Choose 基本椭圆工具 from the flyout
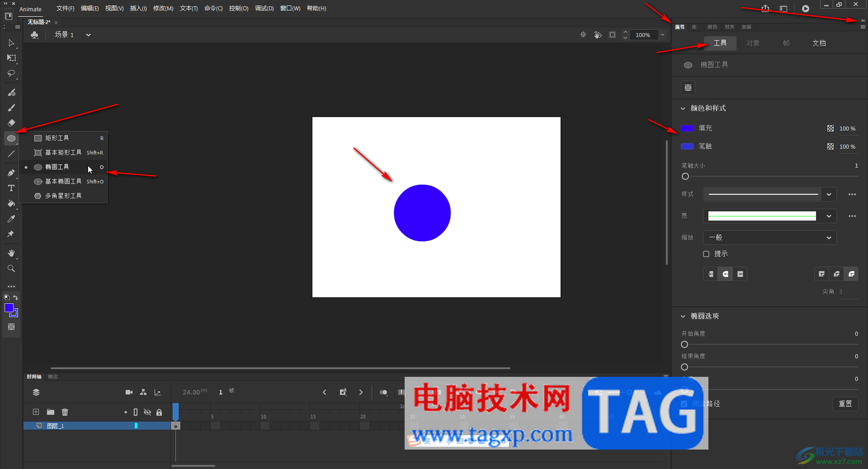 [63, 182]
